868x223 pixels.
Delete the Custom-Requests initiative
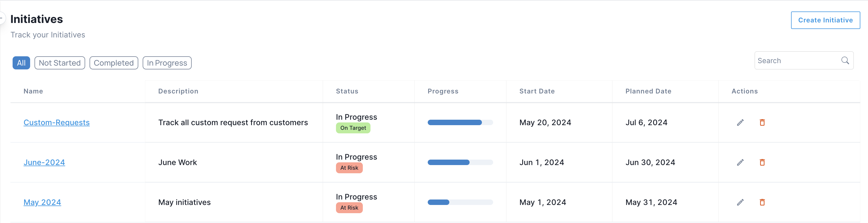(762, 122)
